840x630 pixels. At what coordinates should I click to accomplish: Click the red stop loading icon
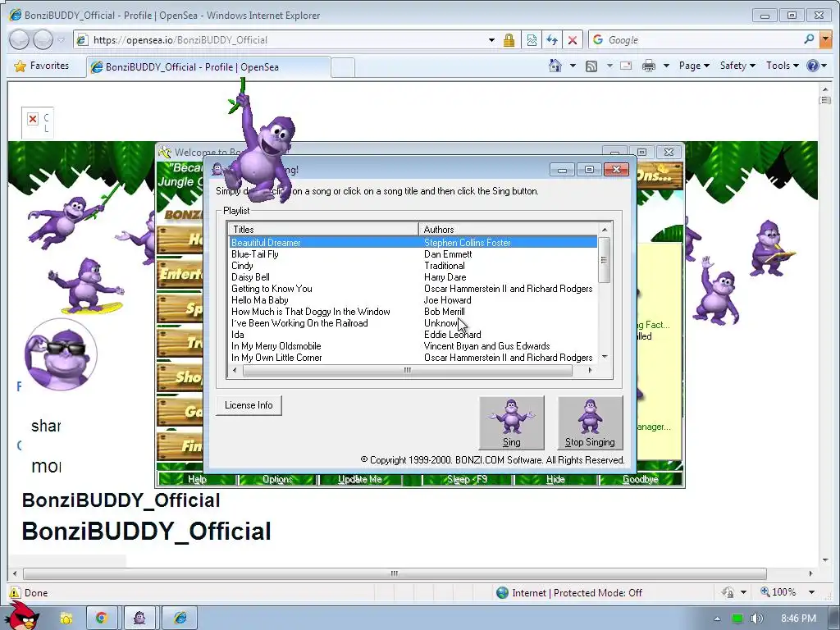pos(572,39)
